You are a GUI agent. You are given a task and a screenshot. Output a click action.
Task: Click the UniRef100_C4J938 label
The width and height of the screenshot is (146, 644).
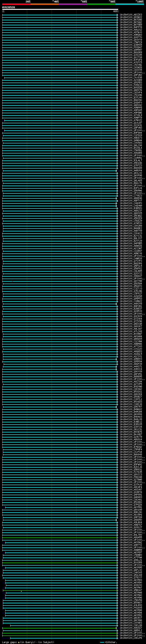pos(131,77)
